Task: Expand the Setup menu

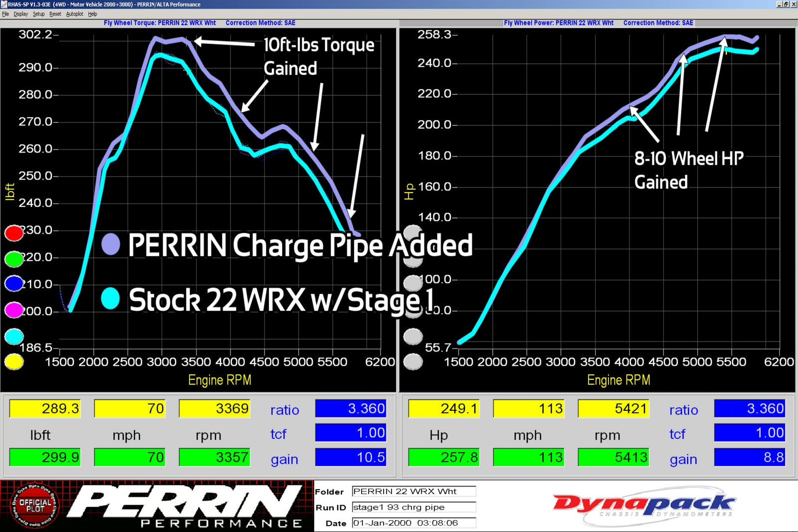Action: pyautogui.click(x=38, y=14)
